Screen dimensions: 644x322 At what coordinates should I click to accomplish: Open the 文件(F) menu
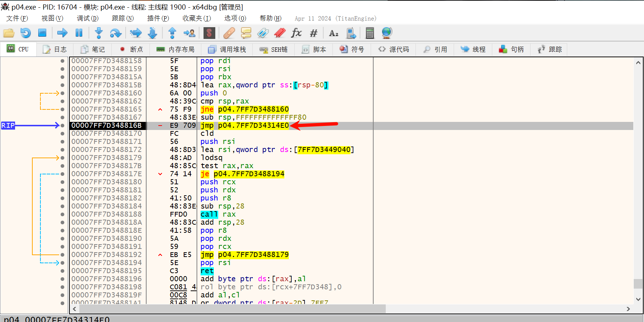click(x=17, y=18)
